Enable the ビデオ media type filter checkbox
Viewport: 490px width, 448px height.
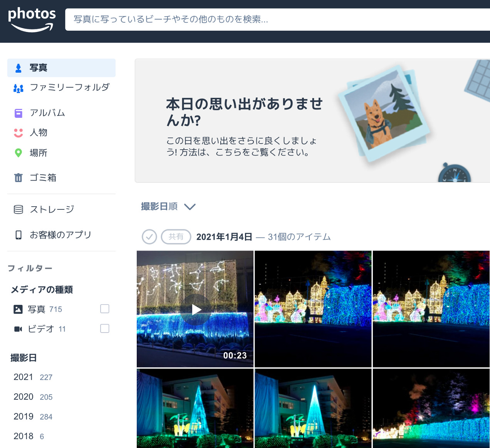click(x=105, y=328)
